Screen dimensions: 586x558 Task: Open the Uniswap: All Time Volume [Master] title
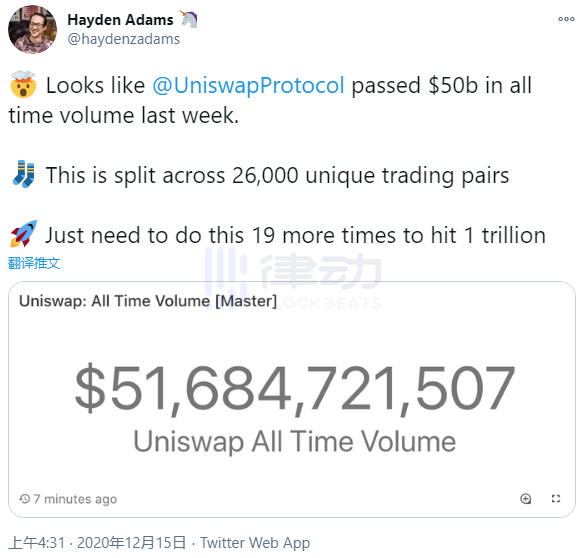coord(148,301)
